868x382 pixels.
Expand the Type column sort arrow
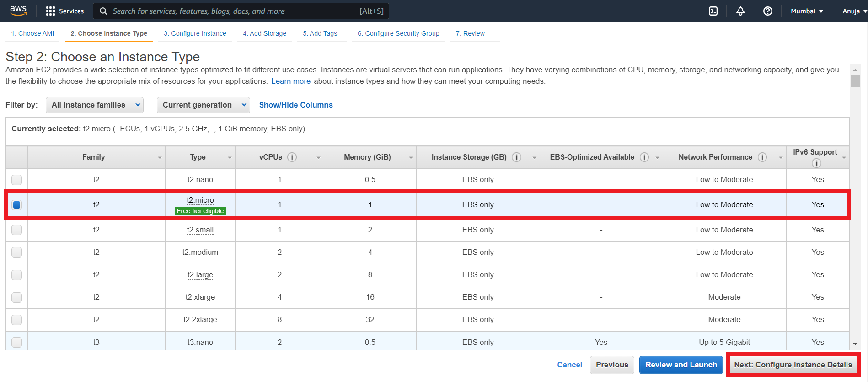click(230, 158)
